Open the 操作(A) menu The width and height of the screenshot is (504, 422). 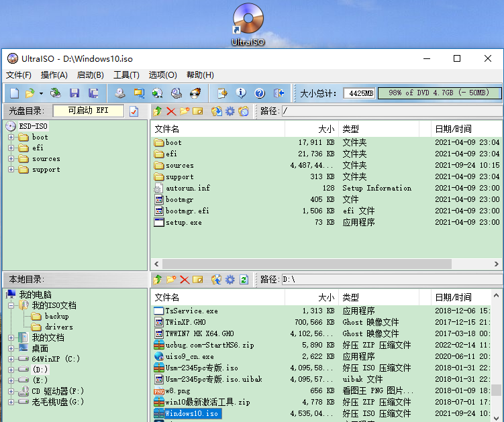coord(54,75)
